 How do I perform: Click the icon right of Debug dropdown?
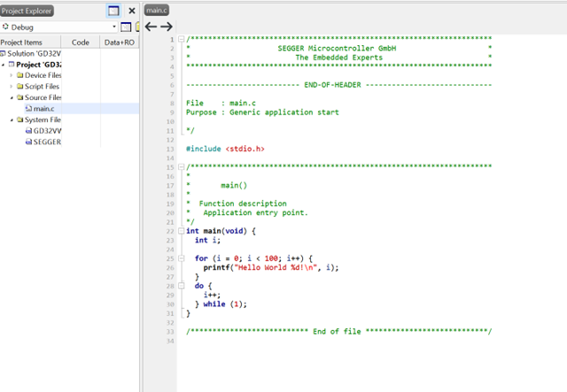coord(126,27)
